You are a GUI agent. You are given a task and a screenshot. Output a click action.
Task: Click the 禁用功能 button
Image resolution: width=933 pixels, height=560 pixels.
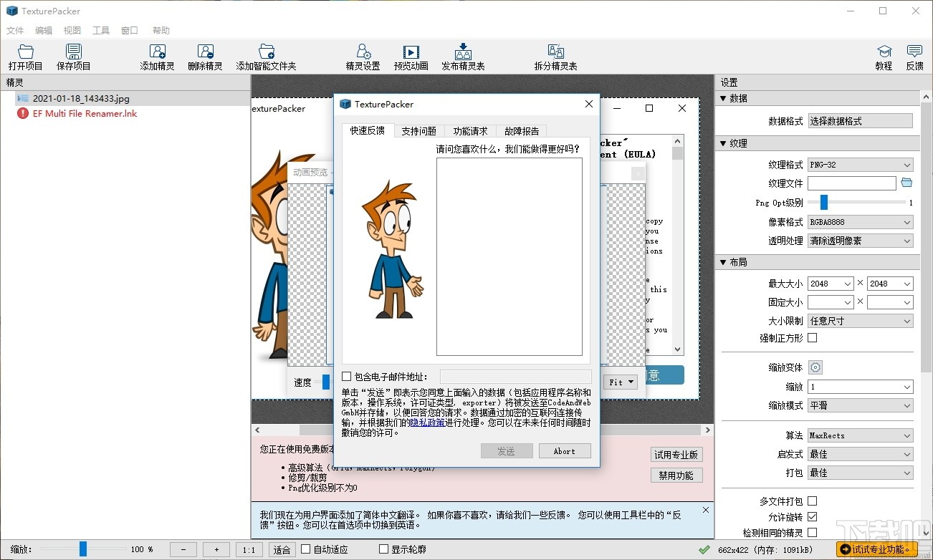pos(676,475)
